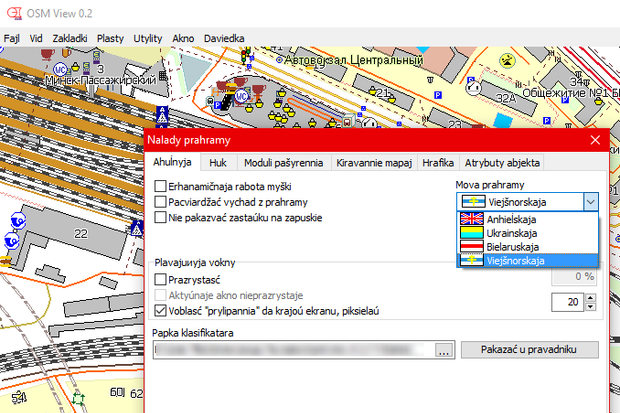620x413 pixels.
Task: Increase the snap area pixel spinner value
Action: (592, 297)
